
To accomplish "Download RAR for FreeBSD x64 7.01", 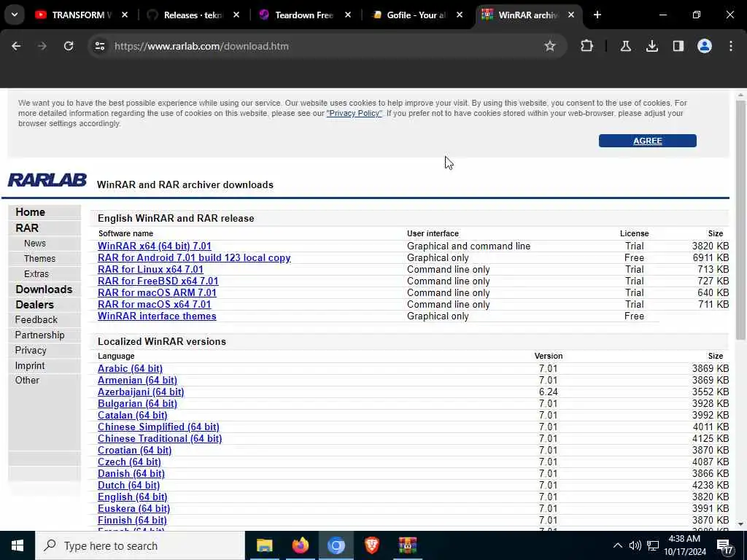I will (x=158, y=281).
